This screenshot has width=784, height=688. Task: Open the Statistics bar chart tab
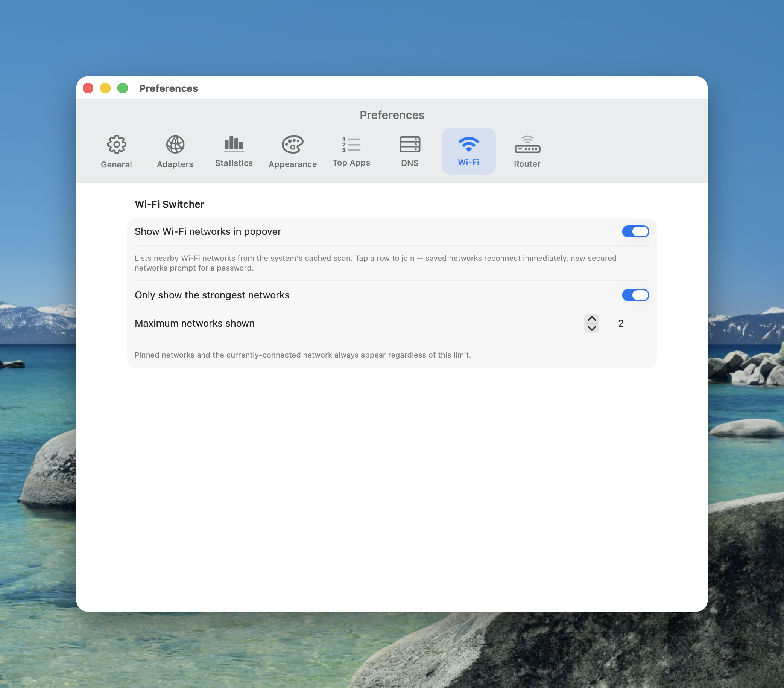click(234, 152)
